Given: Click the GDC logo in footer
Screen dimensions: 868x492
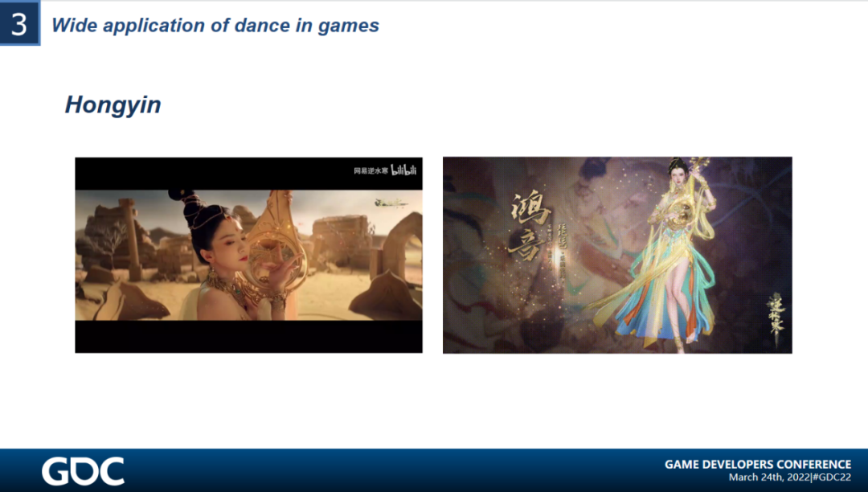Looking at the screenshot, I should 83,471.
